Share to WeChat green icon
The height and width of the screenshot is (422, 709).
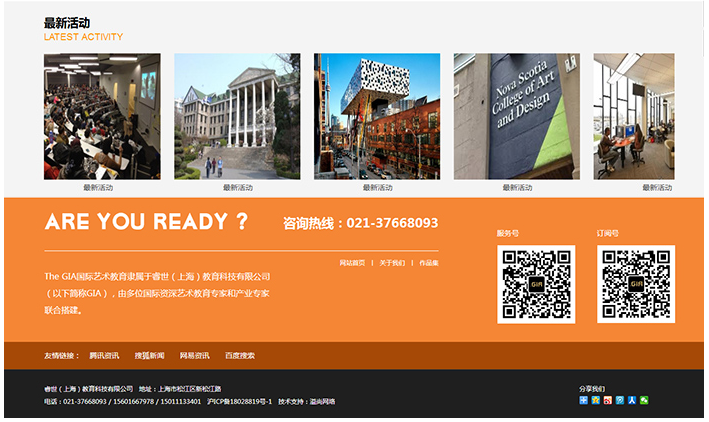644,401
